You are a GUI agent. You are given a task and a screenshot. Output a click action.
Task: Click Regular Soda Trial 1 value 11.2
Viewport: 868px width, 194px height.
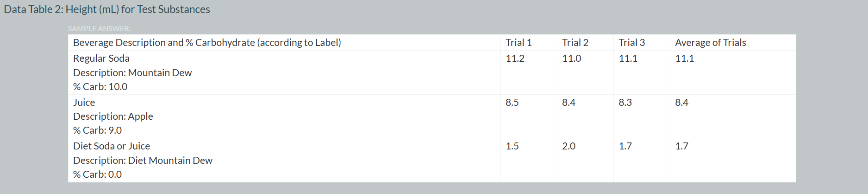point(515,58)
